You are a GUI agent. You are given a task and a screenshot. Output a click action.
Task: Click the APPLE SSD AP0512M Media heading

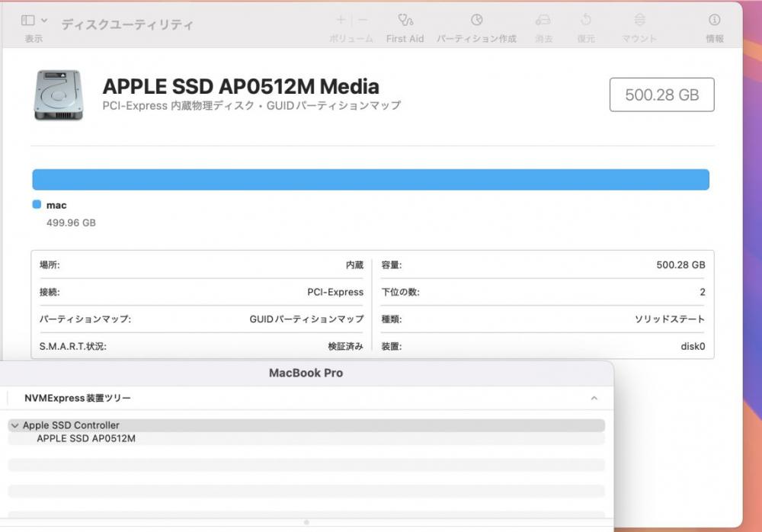click(x=241, y=87)
